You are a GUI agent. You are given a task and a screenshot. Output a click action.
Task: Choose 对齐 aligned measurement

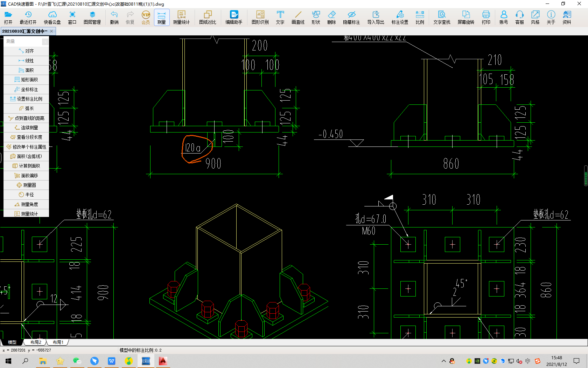click(26, 51)
